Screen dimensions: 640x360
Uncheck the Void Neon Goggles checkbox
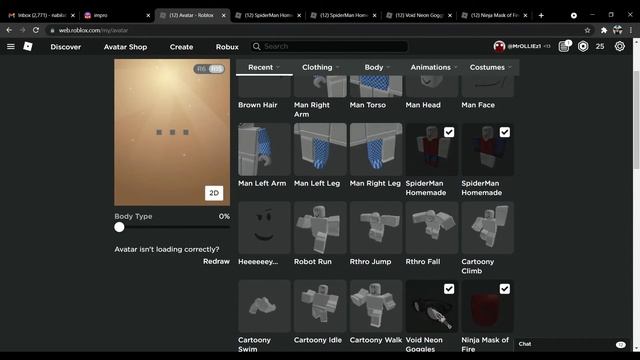click(x=449, y=289)
